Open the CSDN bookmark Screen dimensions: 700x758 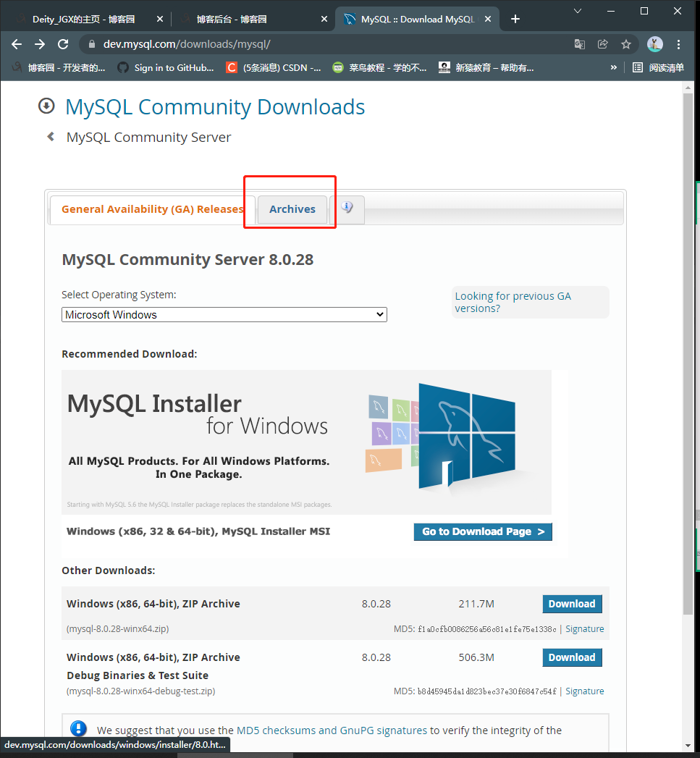point(274,67)
